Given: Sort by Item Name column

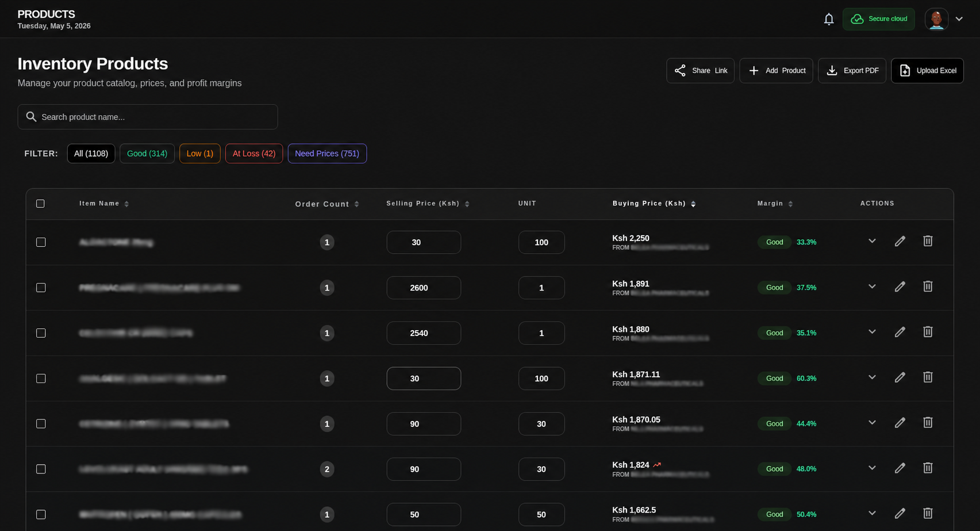Looking at the screenshot, I should coord(104,204).
